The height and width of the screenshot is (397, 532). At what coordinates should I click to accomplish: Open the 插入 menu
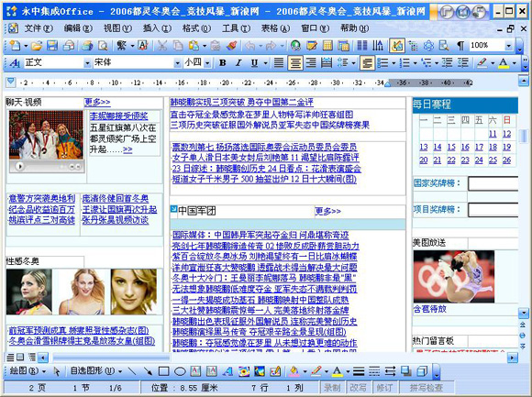157,28
